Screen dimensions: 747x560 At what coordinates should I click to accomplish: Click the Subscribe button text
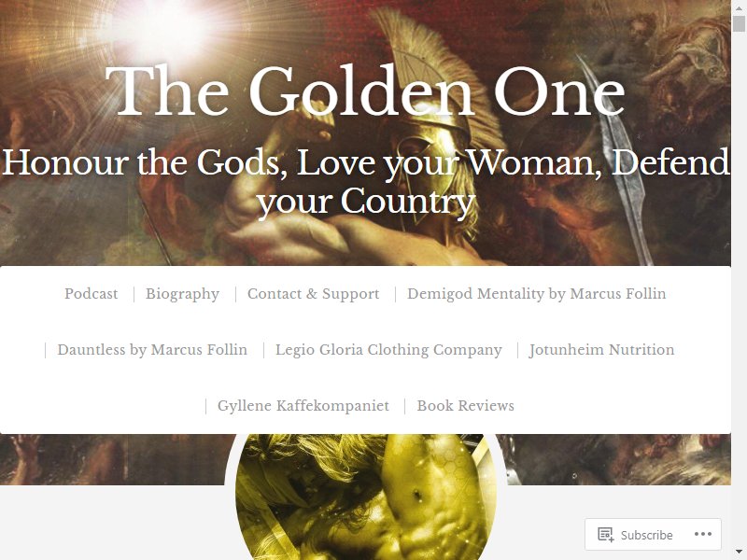pos(646,535)
